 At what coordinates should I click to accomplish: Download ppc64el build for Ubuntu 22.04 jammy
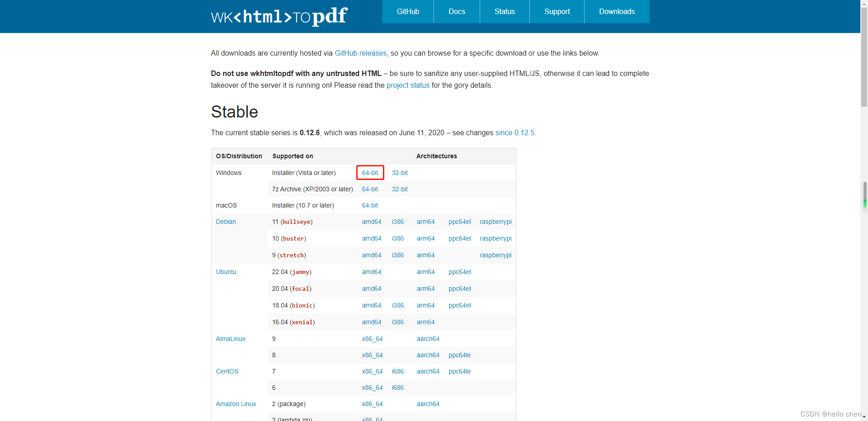[x=459, y=272]
